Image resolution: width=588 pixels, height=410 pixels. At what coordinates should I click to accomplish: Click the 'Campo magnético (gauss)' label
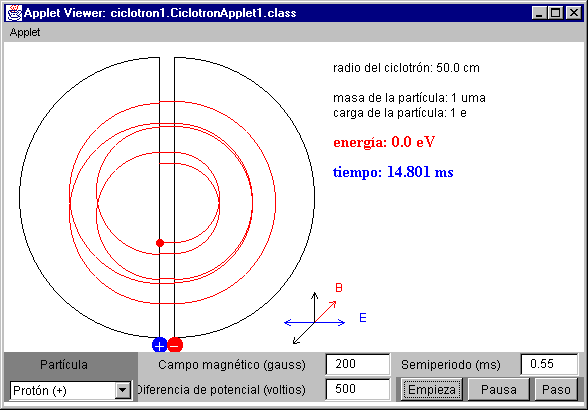point(232,365)
